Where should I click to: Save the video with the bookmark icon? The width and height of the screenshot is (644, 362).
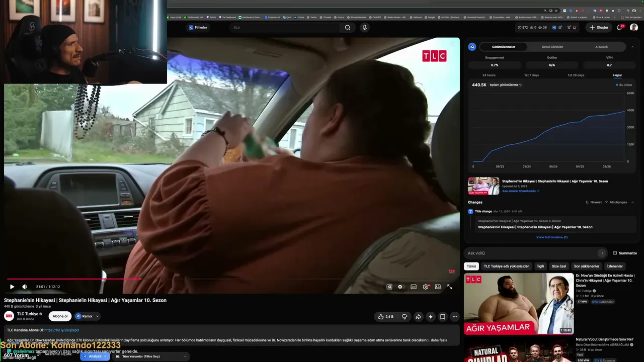click(x=443, y=317)
